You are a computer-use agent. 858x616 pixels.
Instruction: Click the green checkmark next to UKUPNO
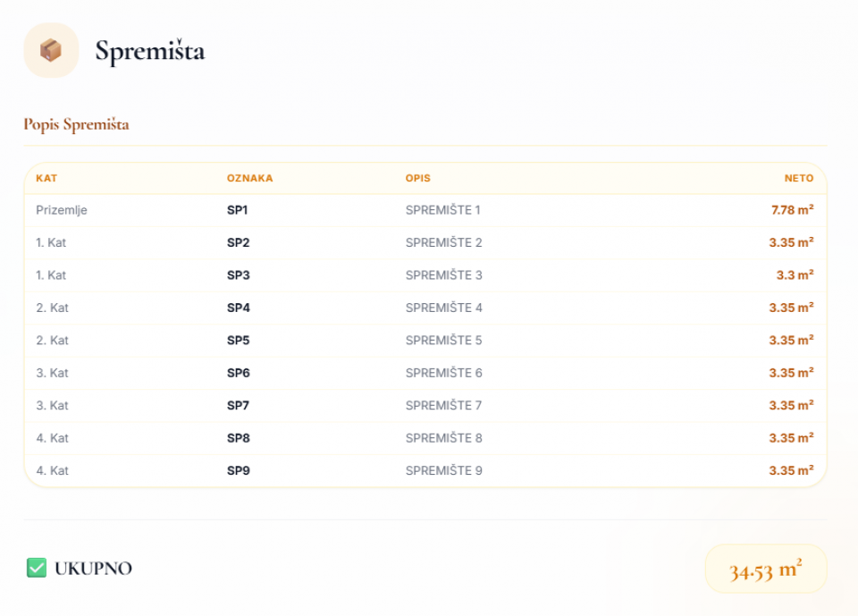click(37, 568)
